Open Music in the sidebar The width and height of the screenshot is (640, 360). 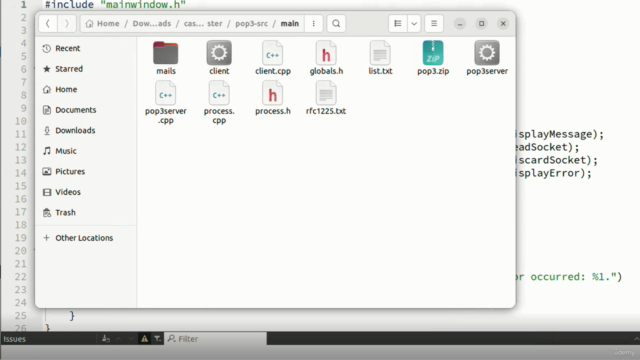point(86,151)
